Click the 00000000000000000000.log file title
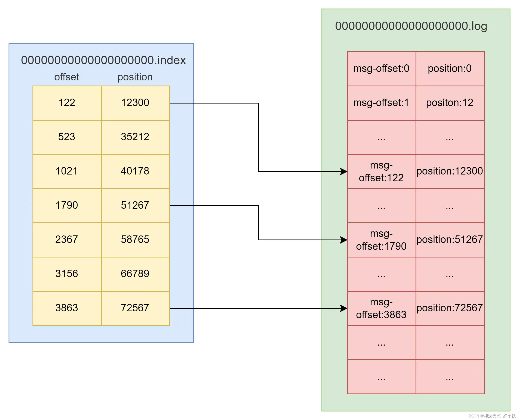 coord(411,26)
